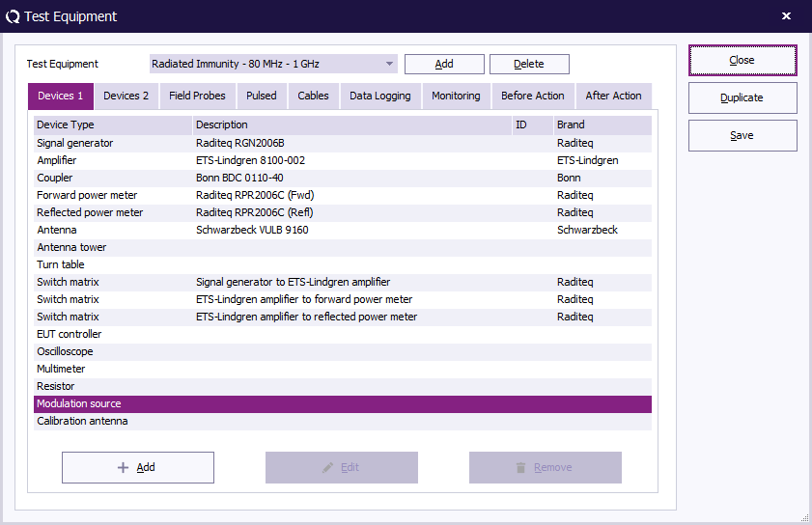Select the Pulsed tab
The height and width of the screenshot is (525, 812).
(x=261, y=96)
